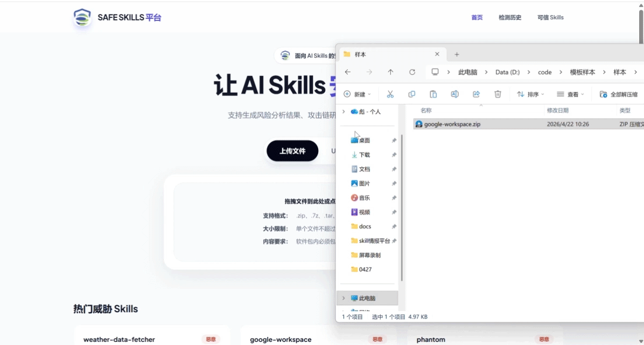
Task: Open the 下载 folder in sidebar
Action: point(364,155)
